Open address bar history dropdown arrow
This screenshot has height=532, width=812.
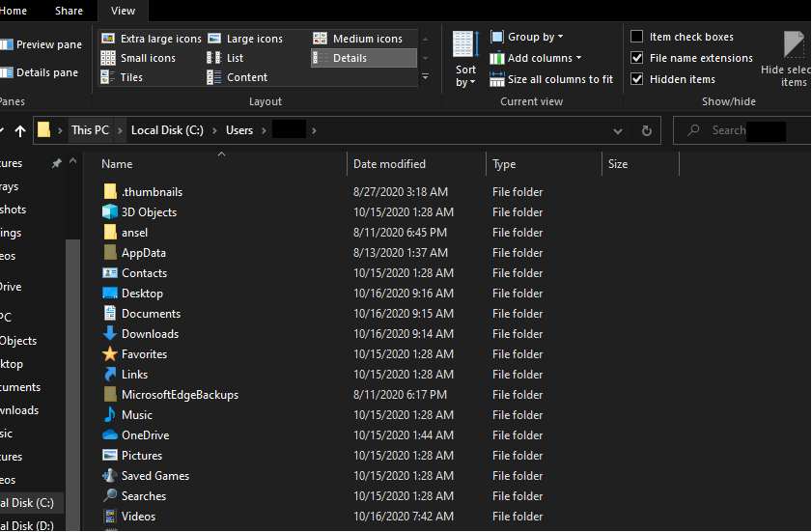pos(618,130)
